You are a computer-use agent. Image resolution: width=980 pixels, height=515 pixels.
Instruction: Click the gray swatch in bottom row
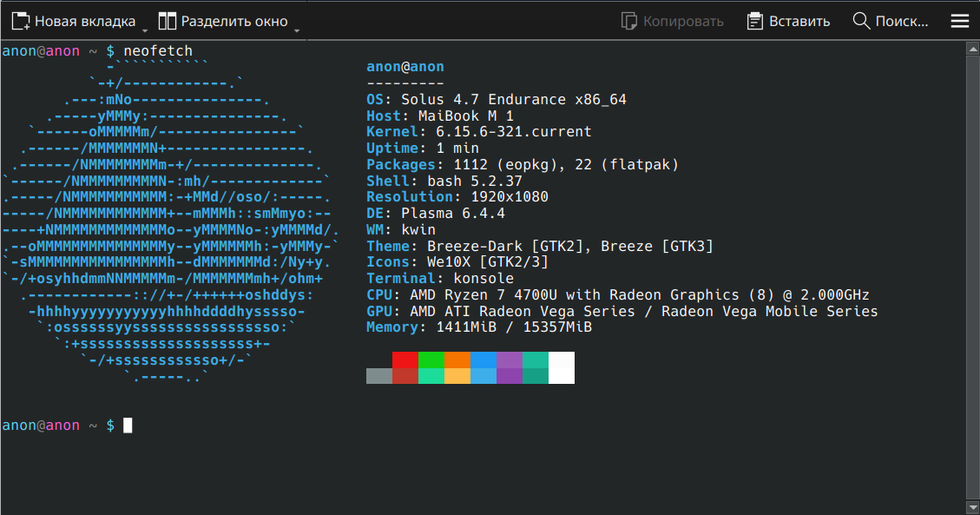[x=378, y=375]
